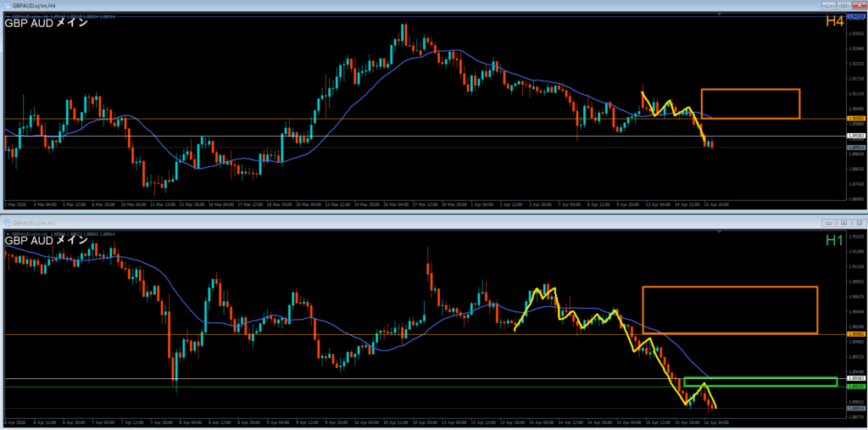Restore the H4 chart window size

tap(843, 5)
